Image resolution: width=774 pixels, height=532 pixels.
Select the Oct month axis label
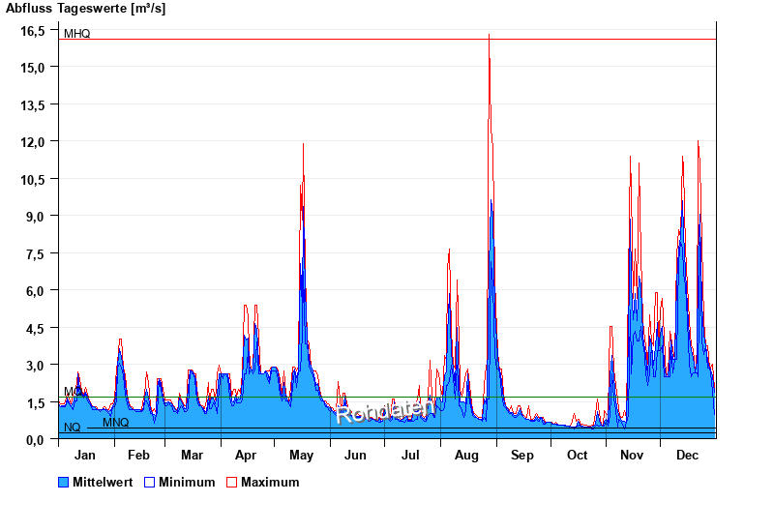[577, 456]
